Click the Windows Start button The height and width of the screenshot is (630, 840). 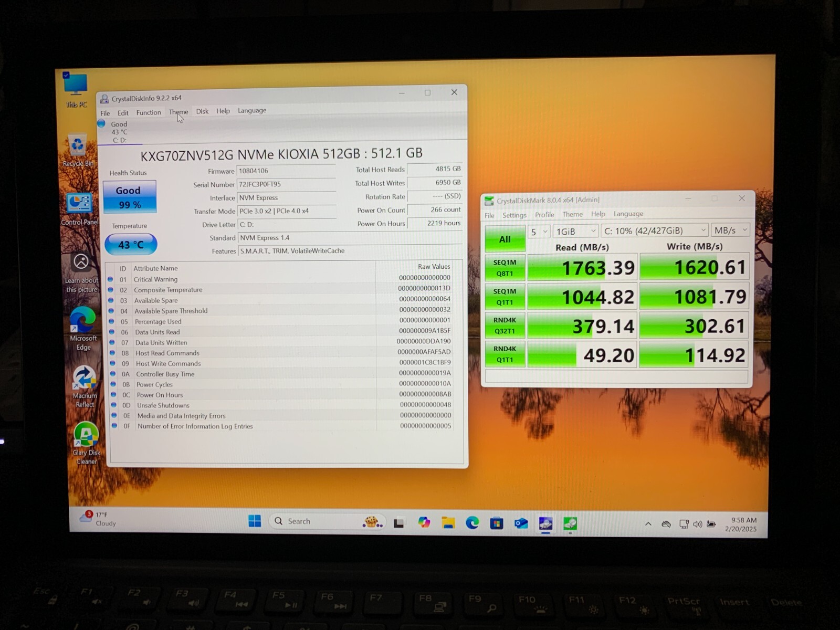(x=255, y=521)
